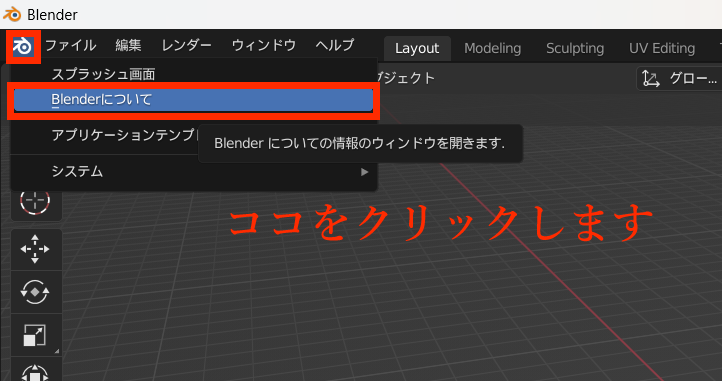Open the レンダー menu
This screenshot has height=381, width=722.
point(186,45)
